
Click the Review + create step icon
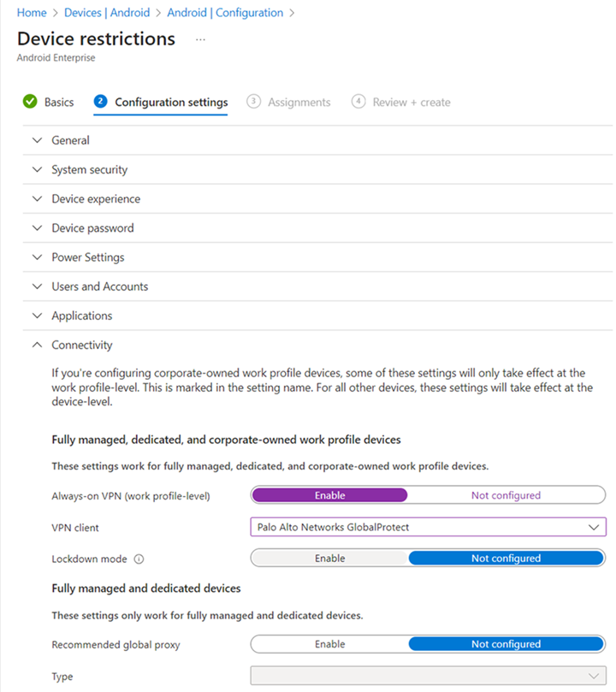pyautogui.click(x=358, y=102)
